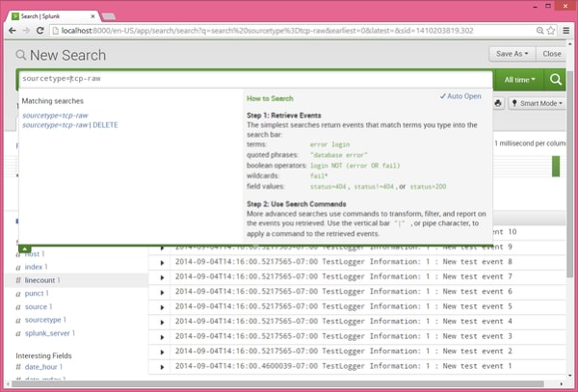Open the splunk_server field
The width and height of the screenshot is (578, 392).
[x=47, y=333]
